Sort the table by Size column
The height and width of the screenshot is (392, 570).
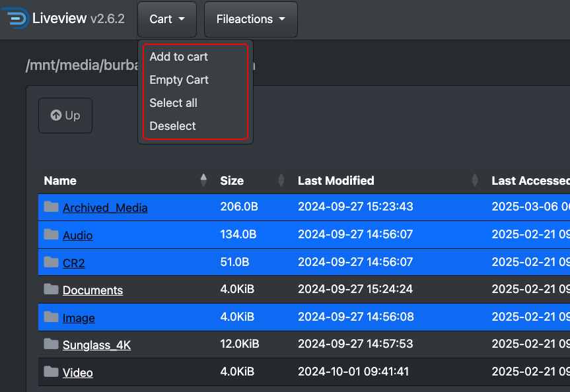232,180
